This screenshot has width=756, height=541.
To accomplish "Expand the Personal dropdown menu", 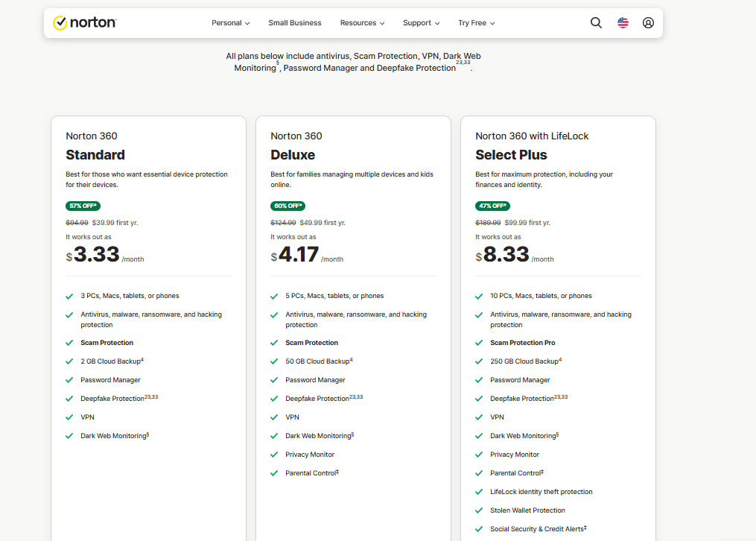I will pyautogui.click(x=230, y=22).
